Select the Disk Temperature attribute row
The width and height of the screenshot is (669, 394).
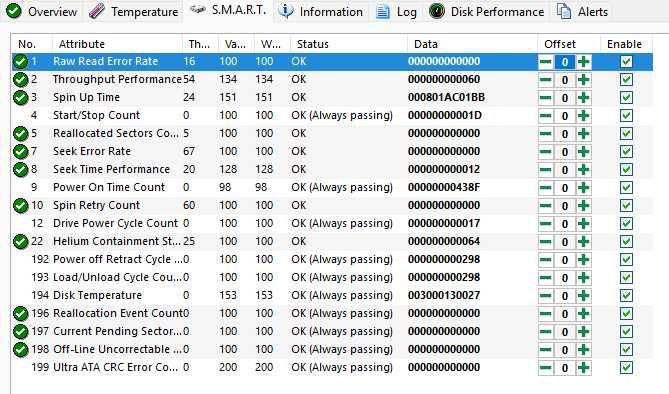332,295
